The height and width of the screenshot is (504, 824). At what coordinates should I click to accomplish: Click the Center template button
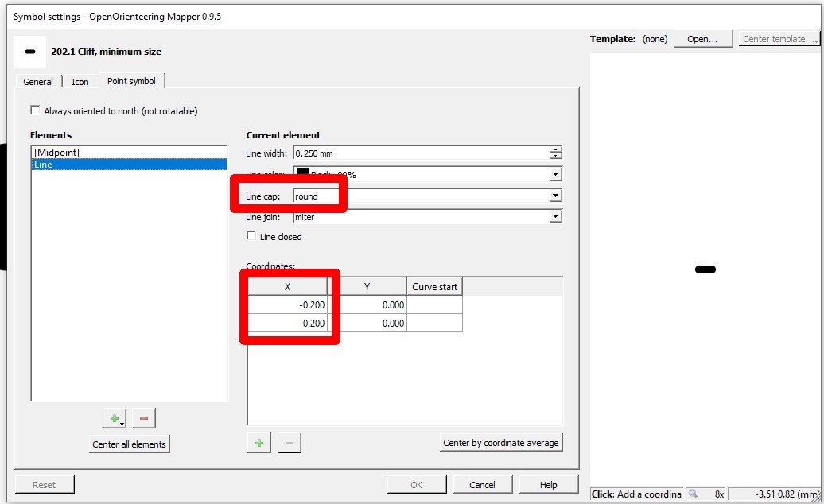[779, 39]
